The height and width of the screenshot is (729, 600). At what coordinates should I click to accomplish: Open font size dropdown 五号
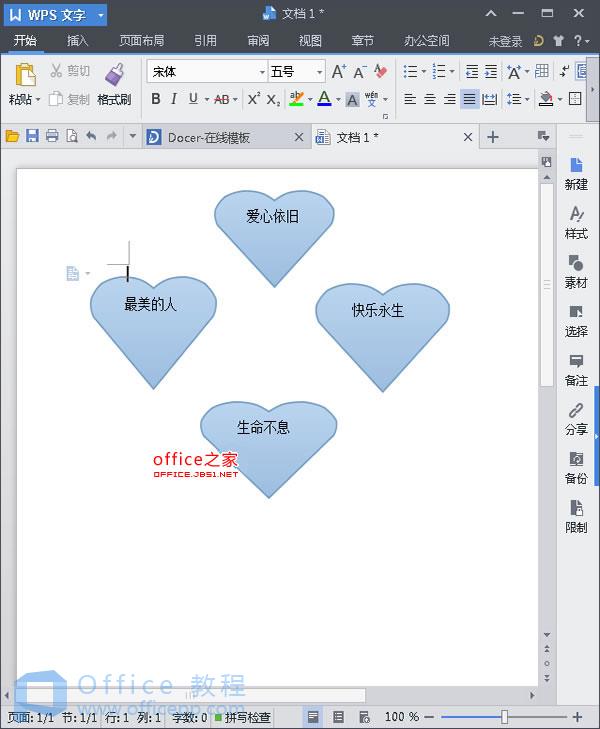tap(320, 72)
